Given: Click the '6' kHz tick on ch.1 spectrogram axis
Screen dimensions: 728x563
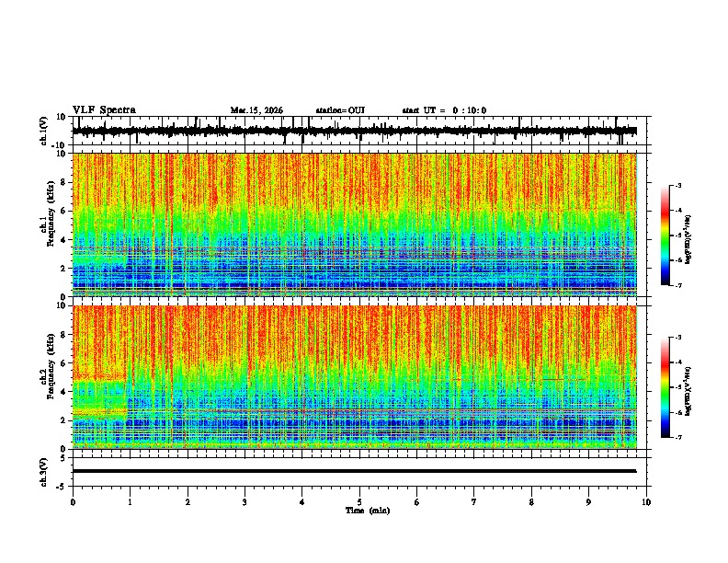Looking at the screenshot, I should 63,211.
